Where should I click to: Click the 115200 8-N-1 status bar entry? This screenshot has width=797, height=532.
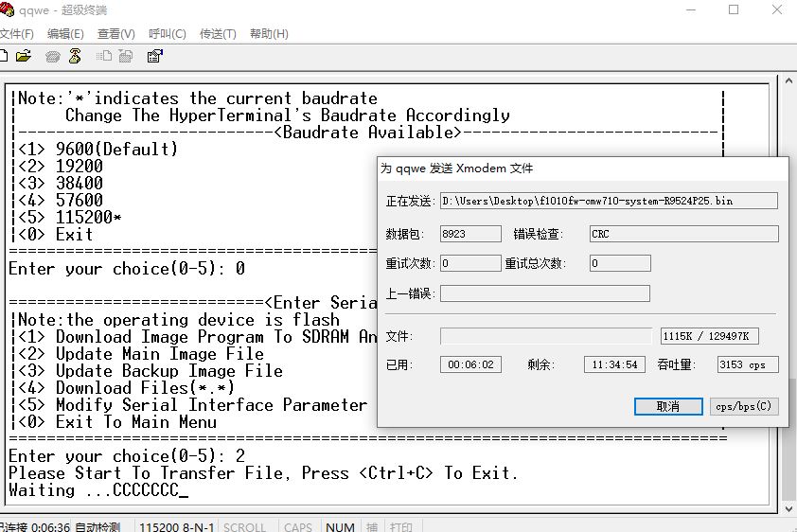point(176,527)
